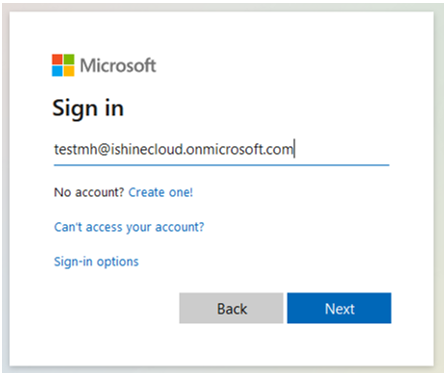Viewport: 445px width, 373px height.
Task: Click the 'No account?' label text
Action: 89,192
